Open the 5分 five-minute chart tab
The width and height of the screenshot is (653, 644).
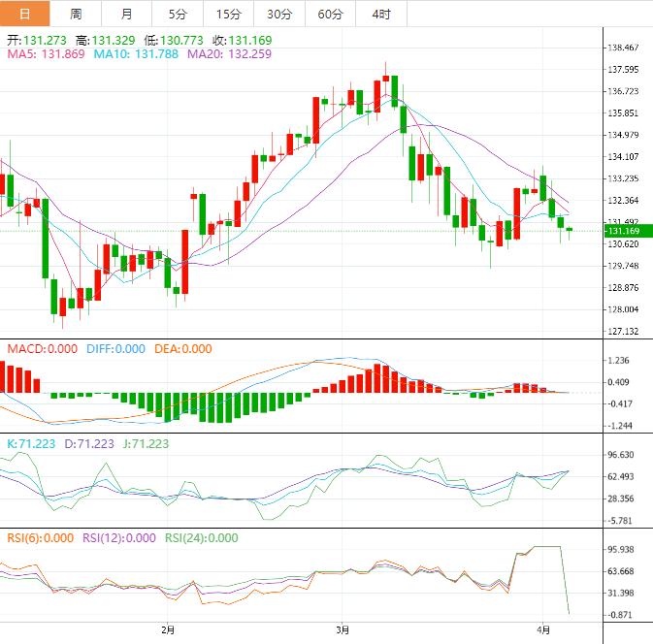tap(178, 14)
